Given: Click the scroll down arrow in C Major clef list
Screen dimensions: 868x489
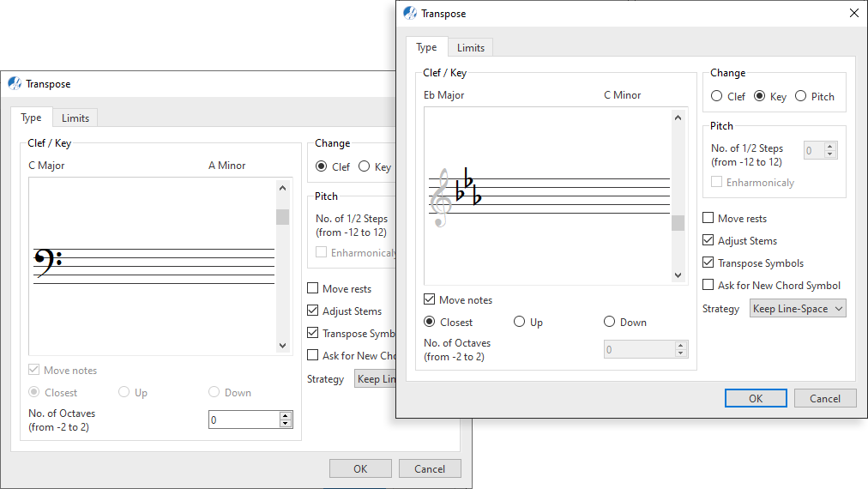Looking at the screenshot, I should [282, 346].
